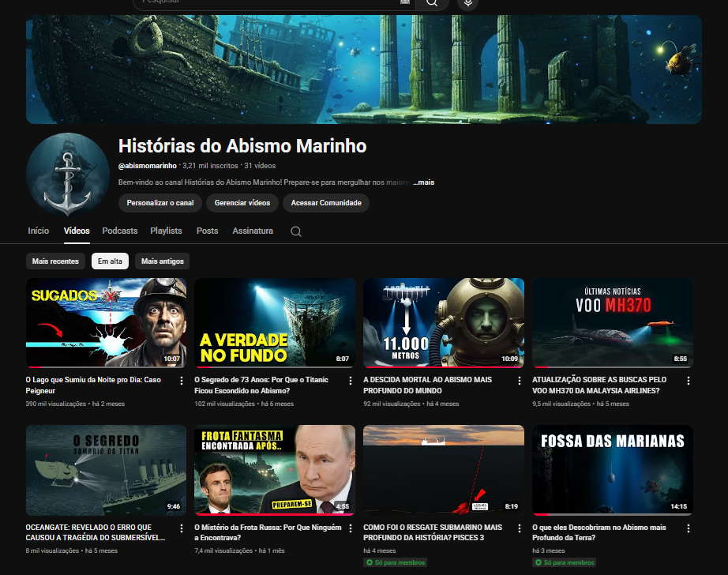Click the search magnifier button at top
The height and width of the screenshot is (575, 728).
point(432,3)
